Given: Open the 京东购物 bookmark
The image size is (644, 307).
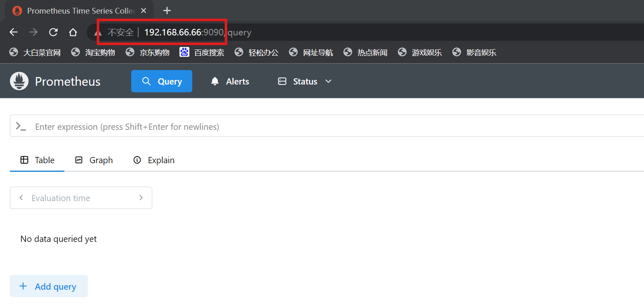Looking at the screenshot, I should [148, 52].
